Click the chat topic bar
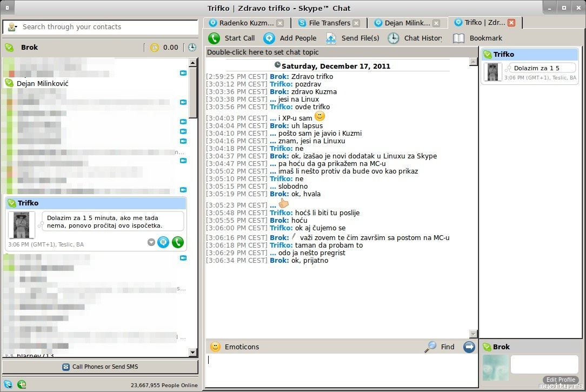This screenshot has height=392, width=586. point(342,52)
